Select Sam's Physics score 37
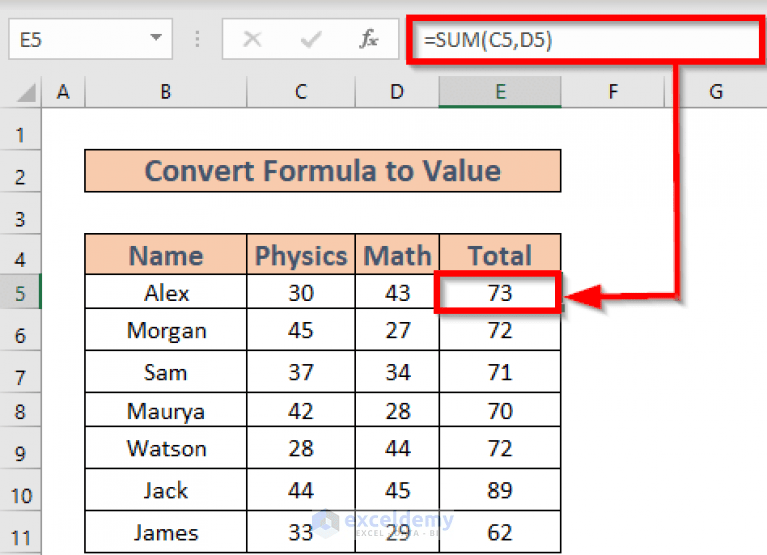This screenshot has height=555, width=767. (x=301, y=372)
